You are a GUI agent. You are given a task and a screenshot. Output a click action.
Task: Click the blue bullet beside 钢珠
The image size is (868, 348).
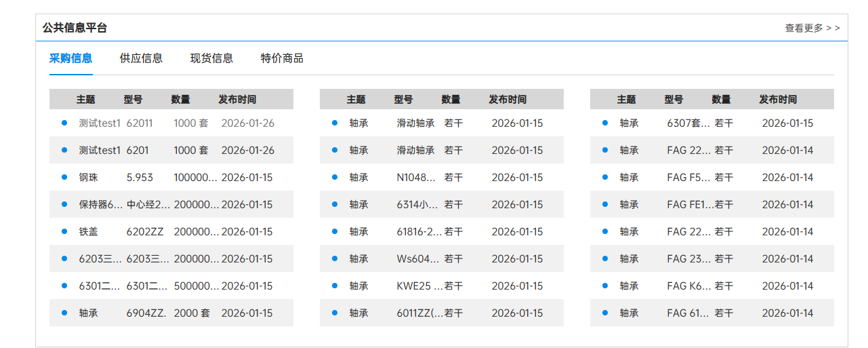click(64, 177)
